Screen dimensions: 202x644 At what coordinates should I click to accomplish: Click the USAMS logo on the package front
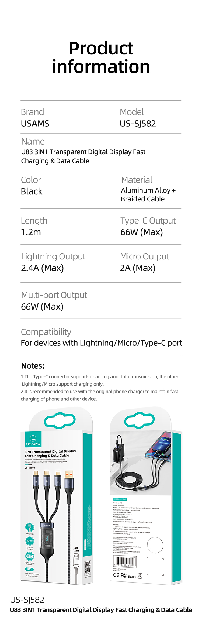coord(33,440)
